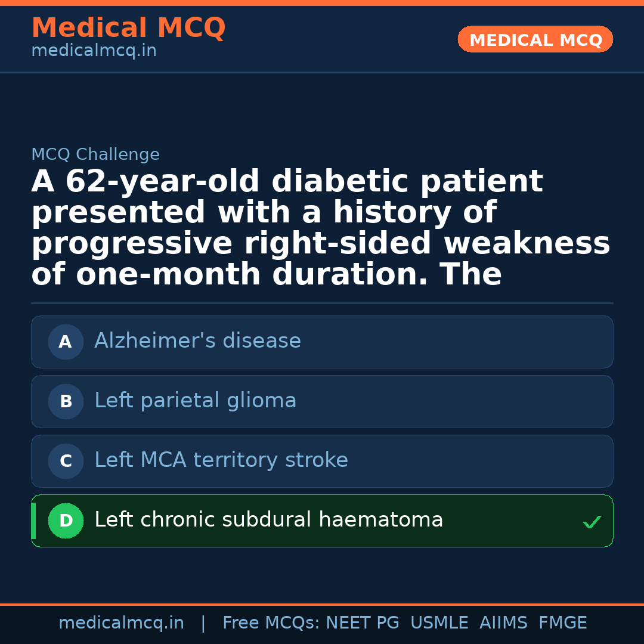The width and height of the screenshot is (644, 644).
Task: Click USMLE in footer
Action: pos(439,623)
